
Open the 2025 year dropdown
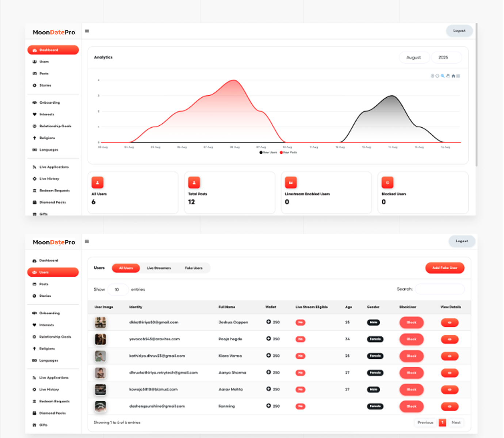tap(446, 58)
